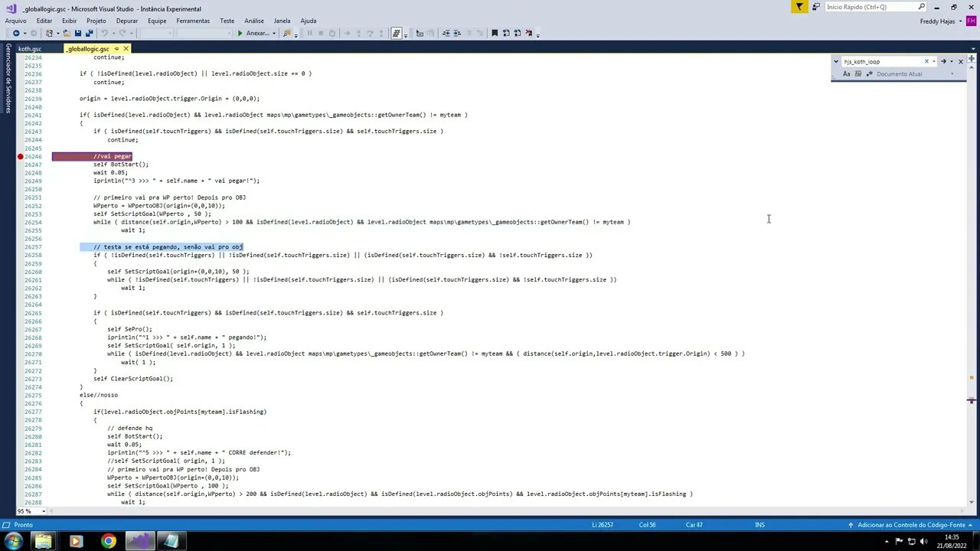Open the solution platforms combo box

click(x=204, y=33)
